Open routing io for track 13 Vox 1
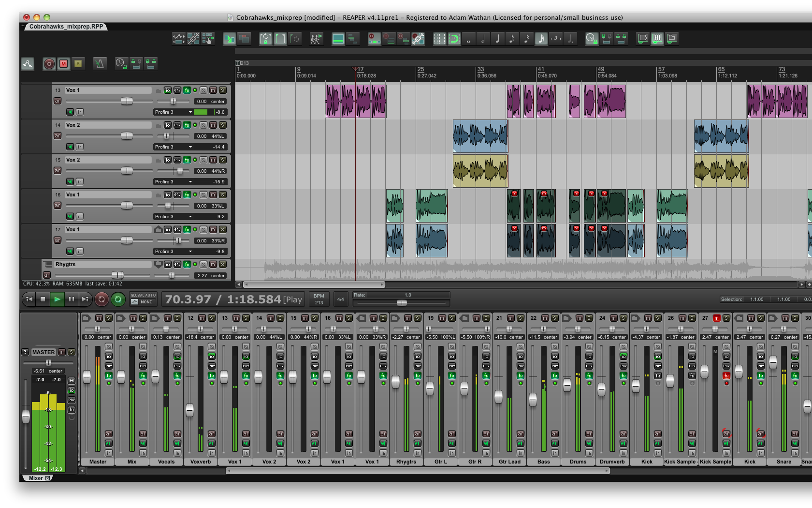Viewport: 812px width, 508px height. click(x=167, y=90)
